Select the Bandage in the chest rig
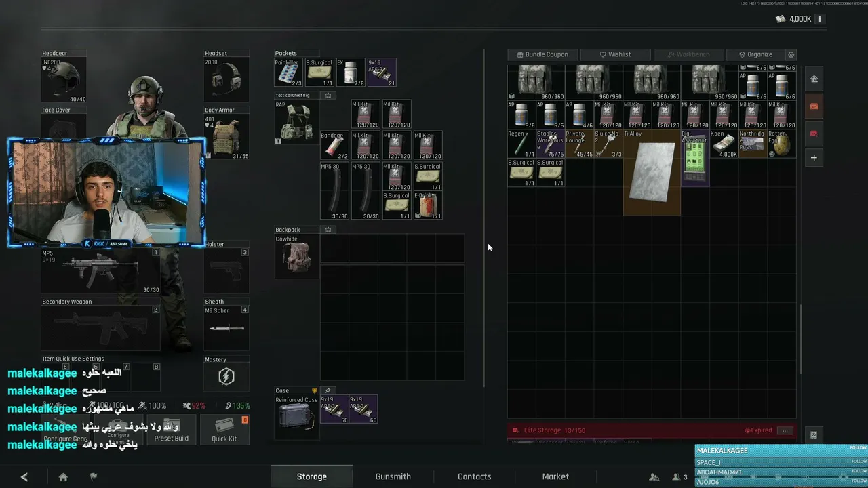Image resolution: width=868 pixels, height=488 pixels. click(x=334, y=146)
